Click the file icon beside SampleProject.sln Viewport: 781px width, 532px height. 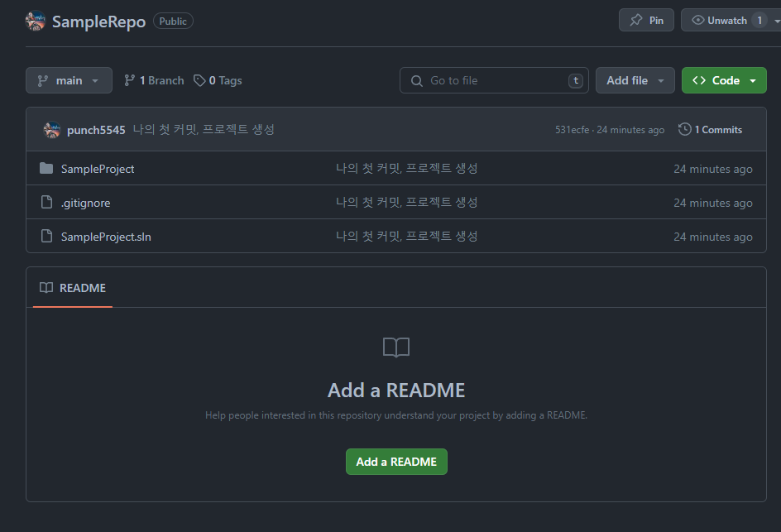click(x=46, y=236)
